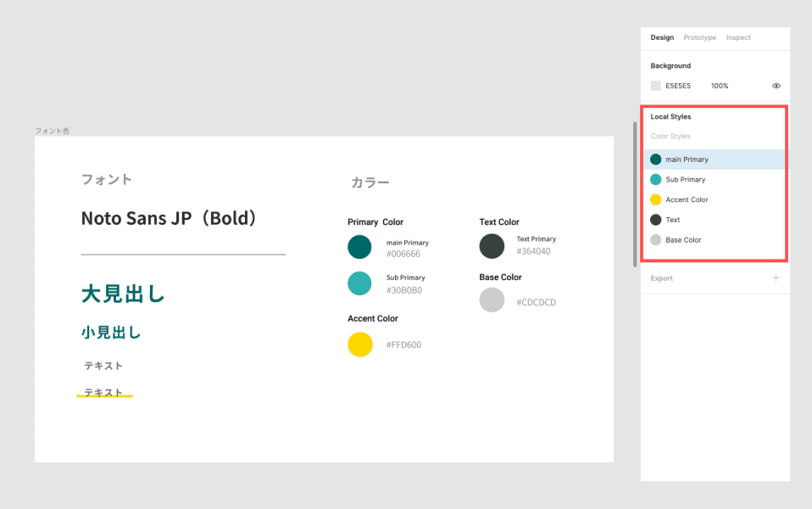
Task: Click the Export section label
Action: pyautogui.click(x=661, y=278)
